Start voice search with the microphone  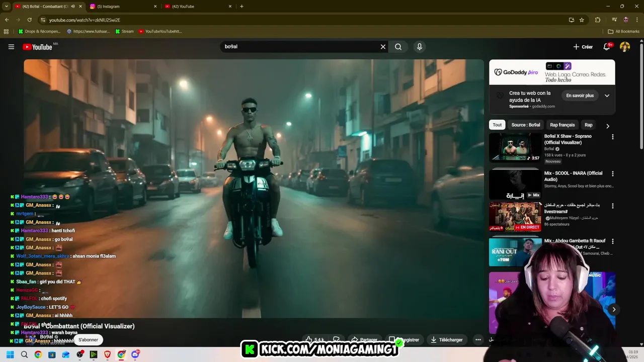[419, 47]
